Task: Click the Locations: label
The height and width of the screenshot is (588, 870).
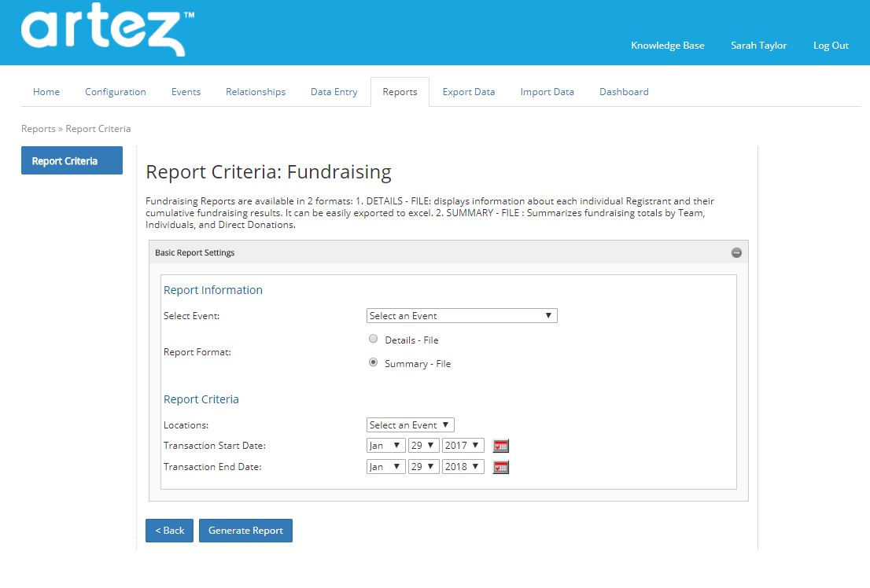Action: (186, 425)
